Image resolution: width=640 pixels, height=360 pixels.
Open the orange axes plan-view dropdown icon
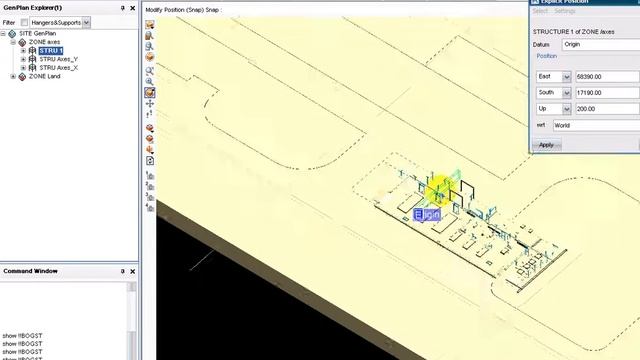[x=150, y=150]
